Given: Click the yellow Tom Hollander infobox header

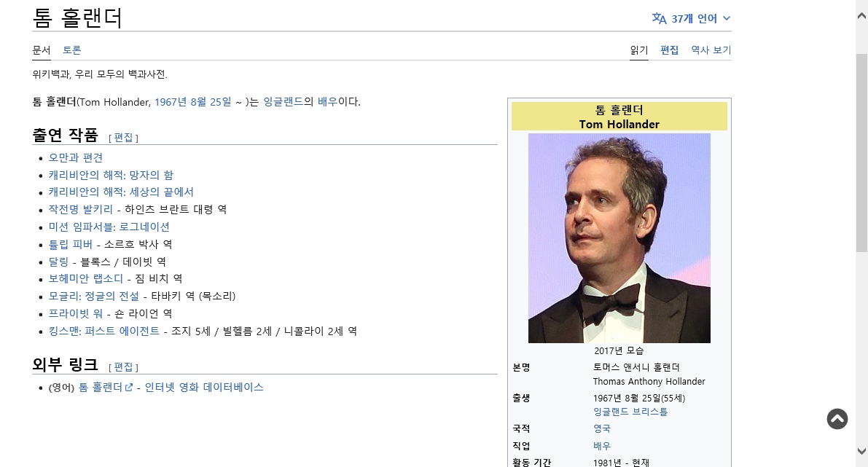Looking at the screenshot, I should click(x=619, y=116).
